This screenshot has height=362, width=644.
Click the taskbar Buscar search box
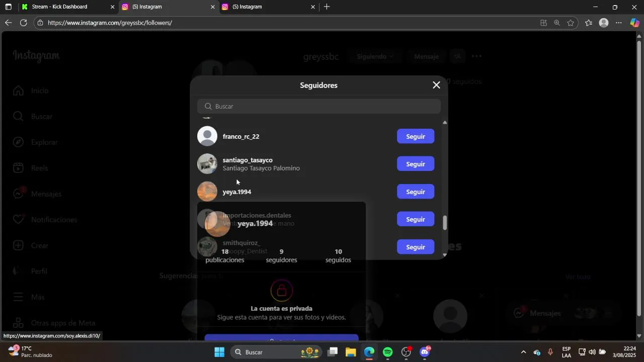pyautogui.click(x=276, y=352)
